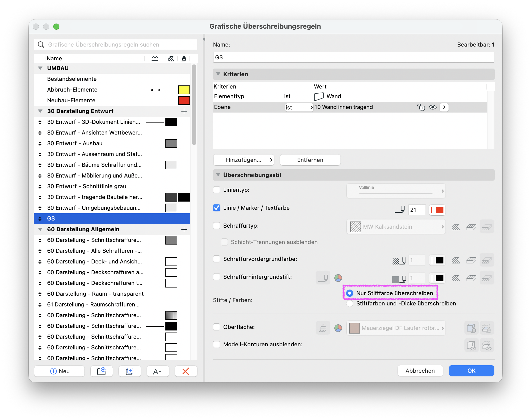This screenshot has width=531, height=420.
Task: Click the search magnifier icon
Action: 41,45
